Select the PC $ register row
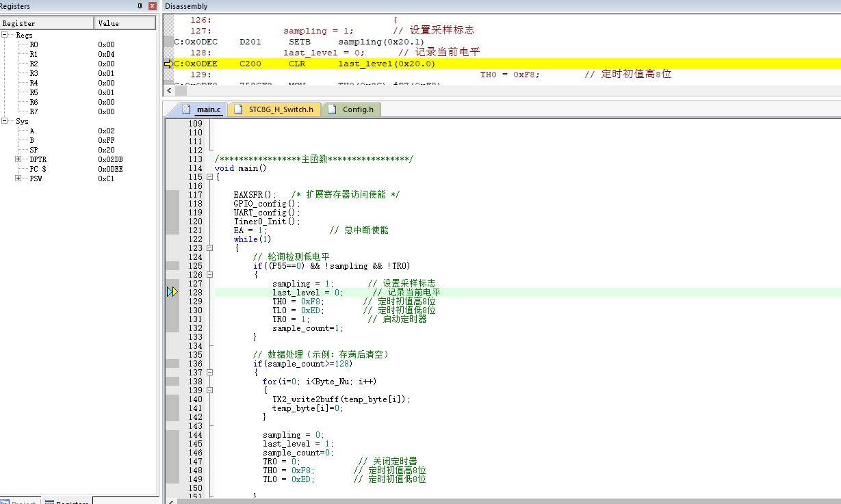Image resolution: width=841 pixels, height=504 pixels. (78, 169)
